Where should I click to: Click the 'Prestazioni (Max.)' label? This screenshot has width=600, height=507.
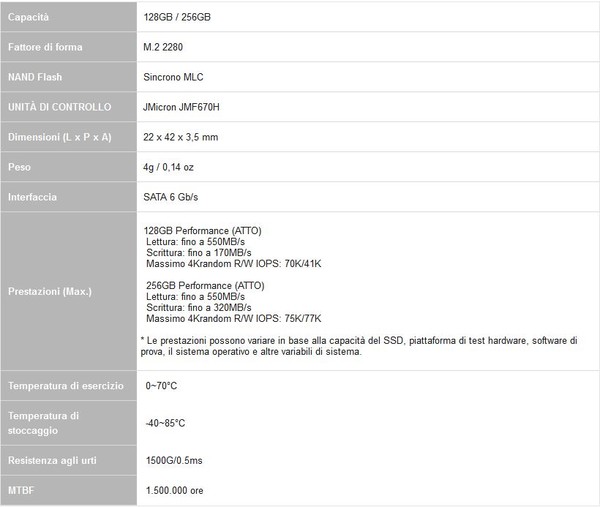click(x=50, y=291)
